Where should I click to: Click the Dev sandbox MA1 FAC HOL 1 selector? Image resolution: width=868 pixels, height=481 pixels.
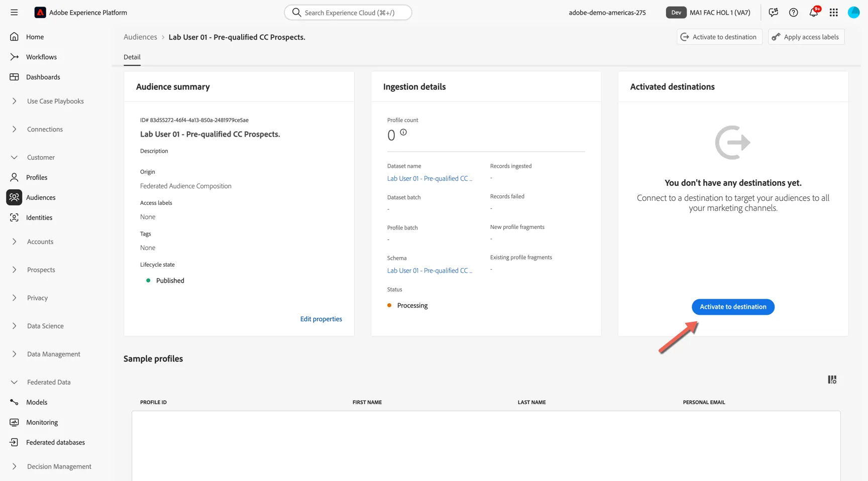[x=708, y=13]
